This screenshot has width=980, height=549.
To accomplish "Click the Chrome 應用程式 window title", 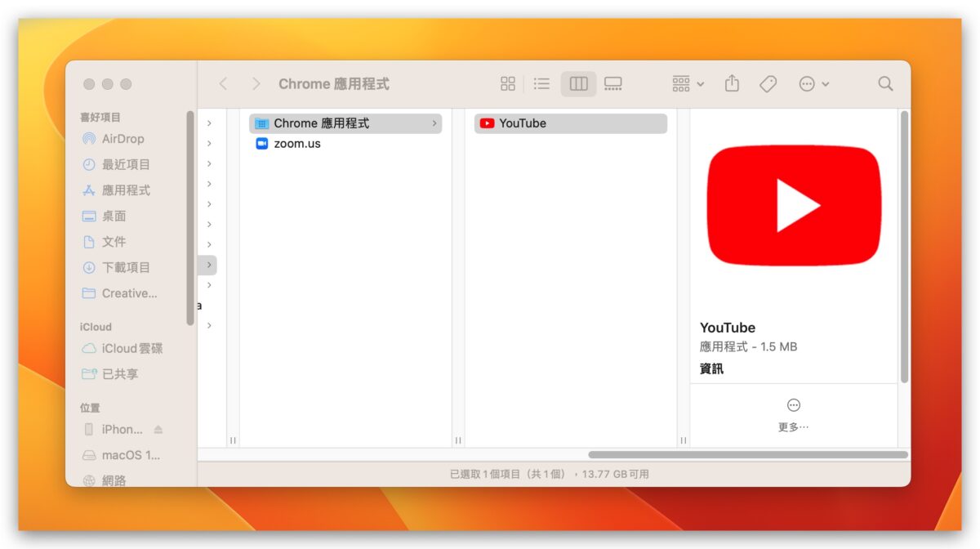I will point(334,84).
